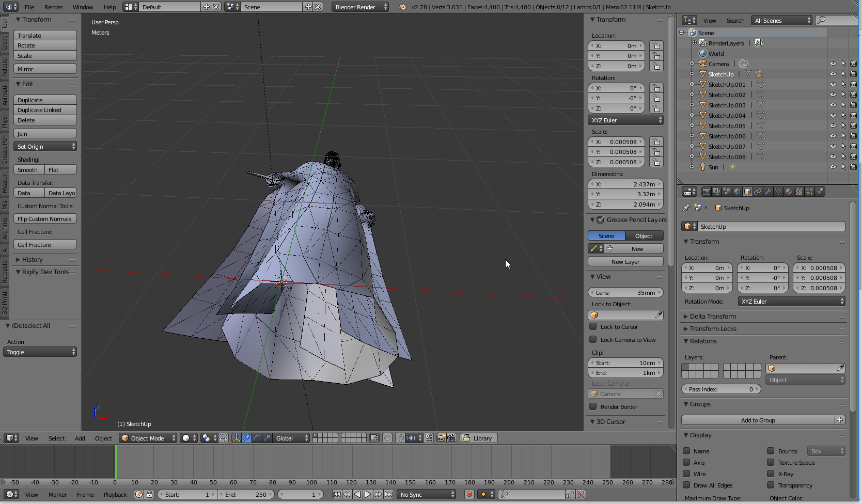Open the Set Origin dropdown
This screenshot has height=504, width=862.
(45, 147)
